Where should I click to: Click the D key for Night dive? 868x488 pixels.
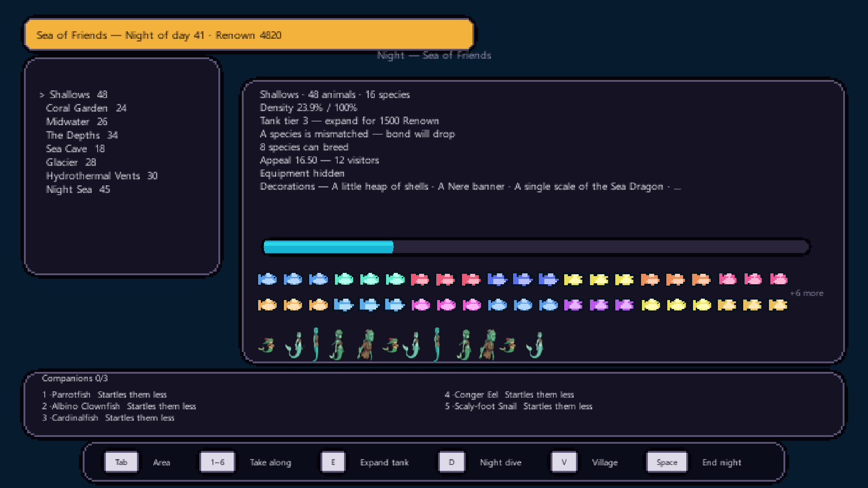pos(452,462)
